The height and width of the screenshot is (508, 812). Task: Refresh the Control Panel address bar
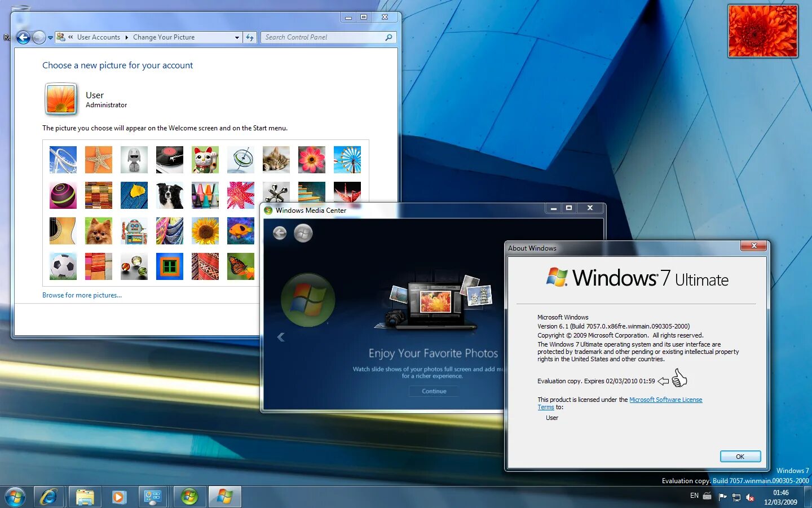click(249, 37)
